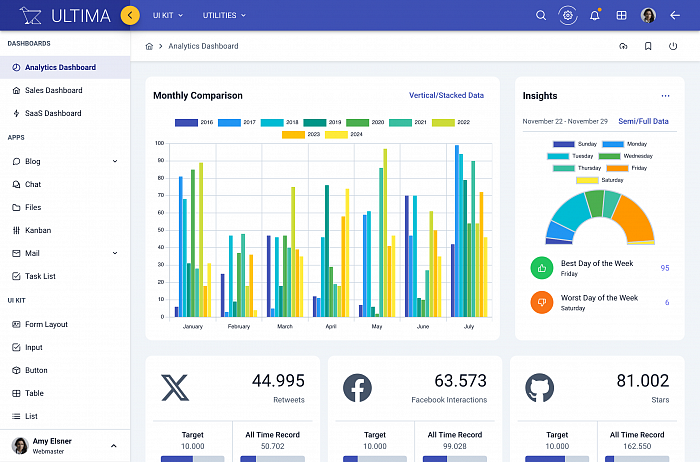Open the apps grid icon
The height and width of the screenshot is (462, 700).
(x=621, y=16)
